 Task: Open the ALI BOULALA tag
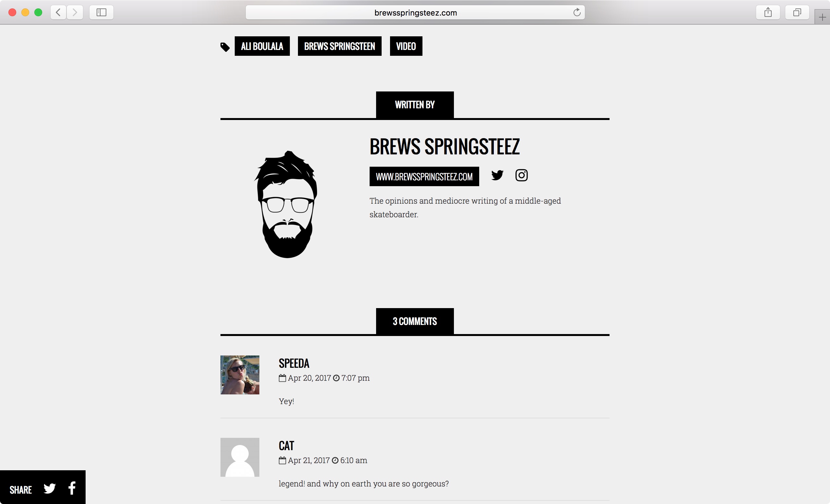coord(262,46)
